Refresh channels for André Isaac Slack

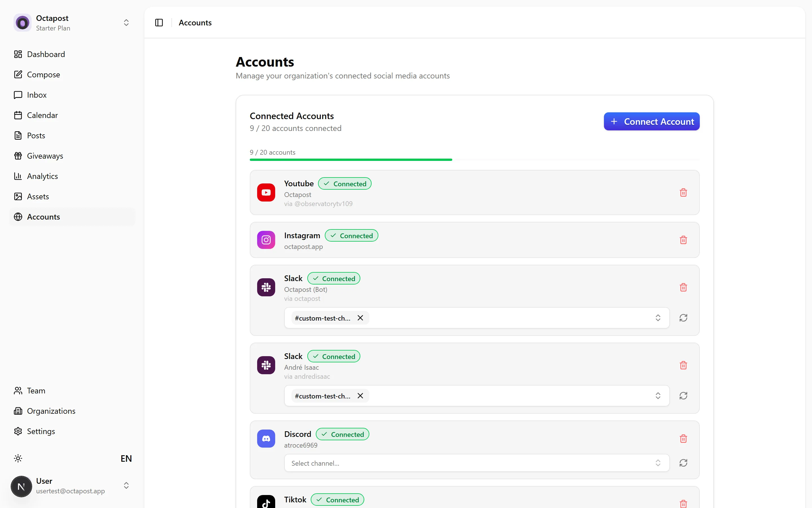(x=683, y=396)
